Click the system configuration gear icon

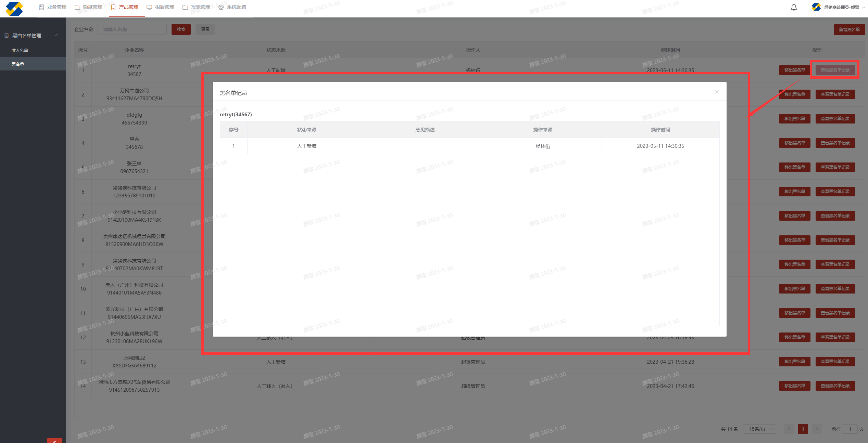click(x=221, y=7)
